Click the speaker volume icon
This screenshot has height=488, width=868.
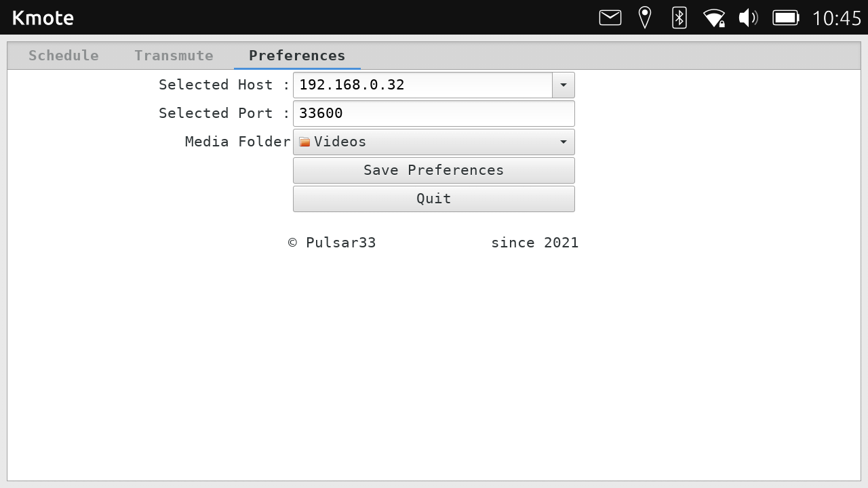[748, 18]
